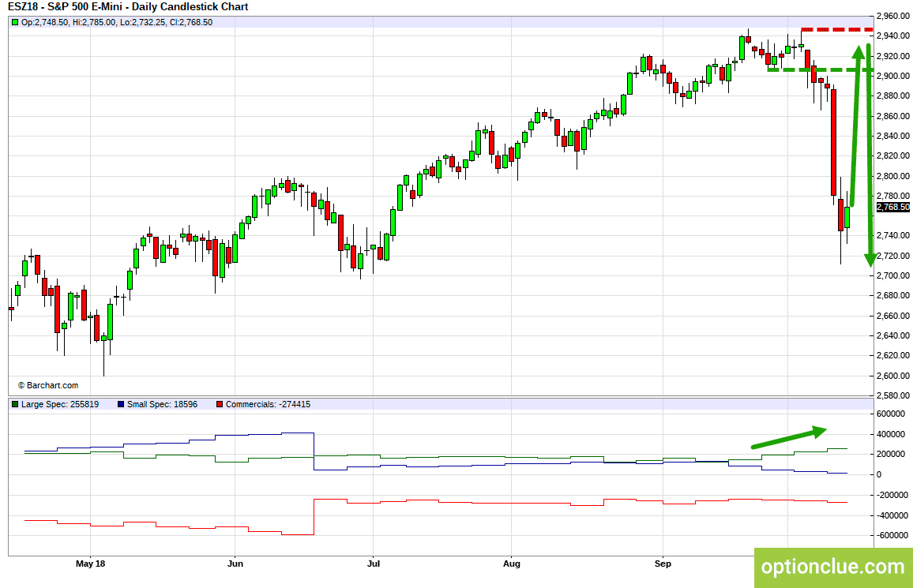Select the Sep label on the time axis
Viewport: 913px width, 588px height.
click(x=663, y=564)
